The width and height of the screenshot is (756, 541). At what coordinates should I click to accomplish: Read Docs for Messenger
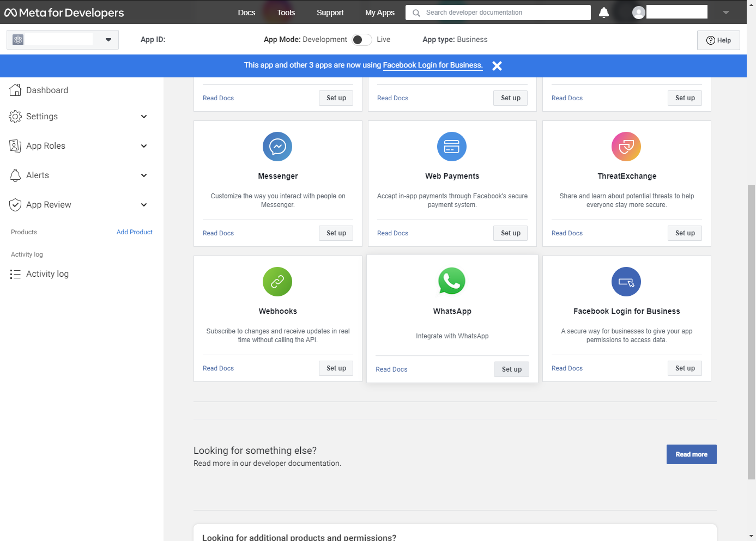tap(218, 233)
